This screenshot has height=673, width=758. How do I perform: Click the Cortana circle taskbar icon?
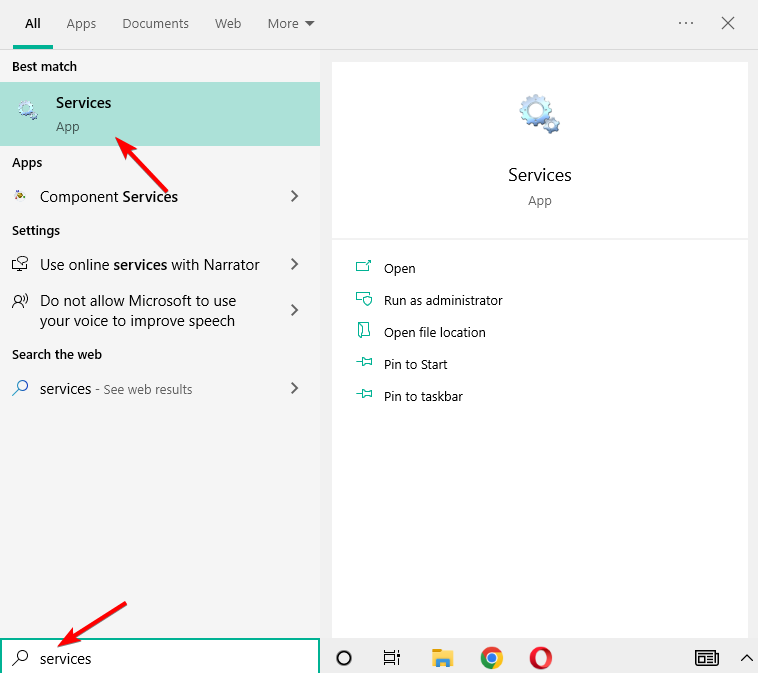344,658
